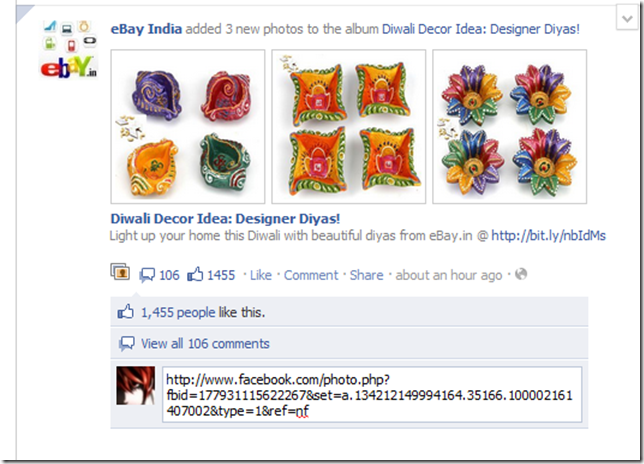Open the bold Diwali Decor Idea title link

tap(225, 218)
